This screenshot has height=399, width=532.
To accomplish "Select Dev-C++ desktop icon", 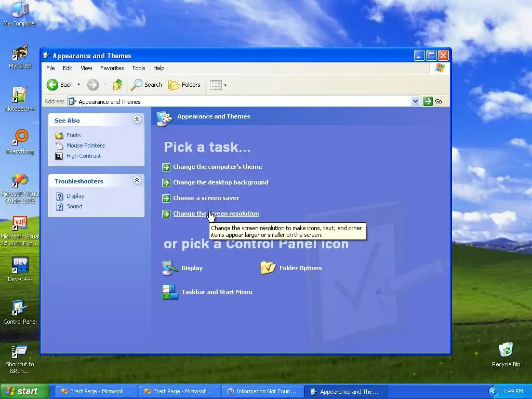I will coord(20,270).
